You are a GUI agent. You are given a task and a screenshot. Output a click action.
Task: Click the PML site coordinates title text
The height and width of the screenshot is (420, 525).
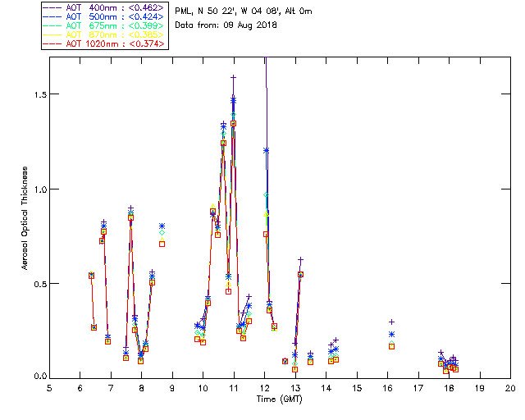click(x=244, y=11)
